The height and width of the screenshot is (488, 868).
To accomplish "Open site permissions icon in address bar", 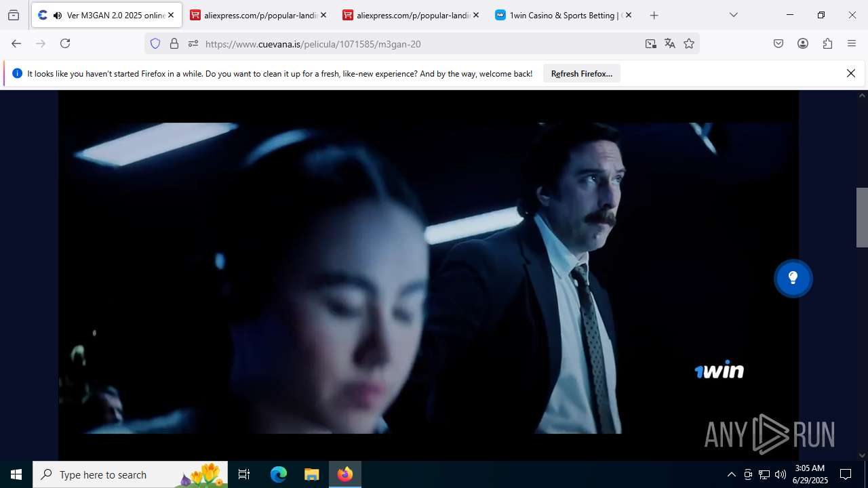I will (x=193, y=43).
